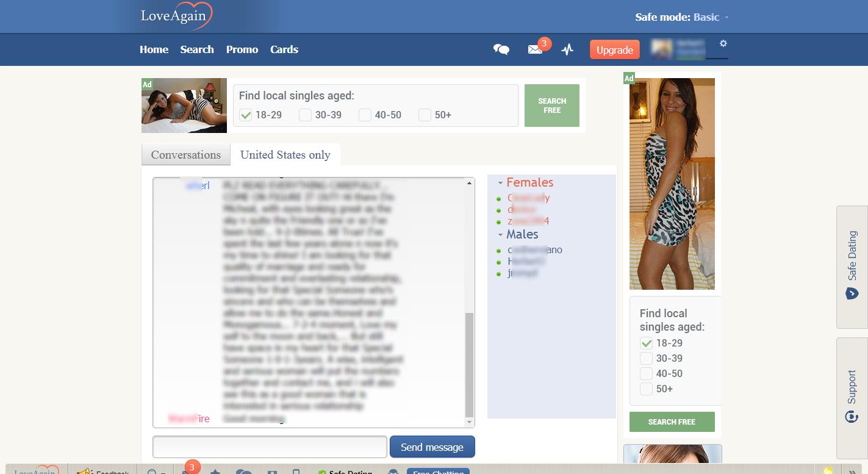
Task: Open the Support side tab
Action: [x=852, y=397]
